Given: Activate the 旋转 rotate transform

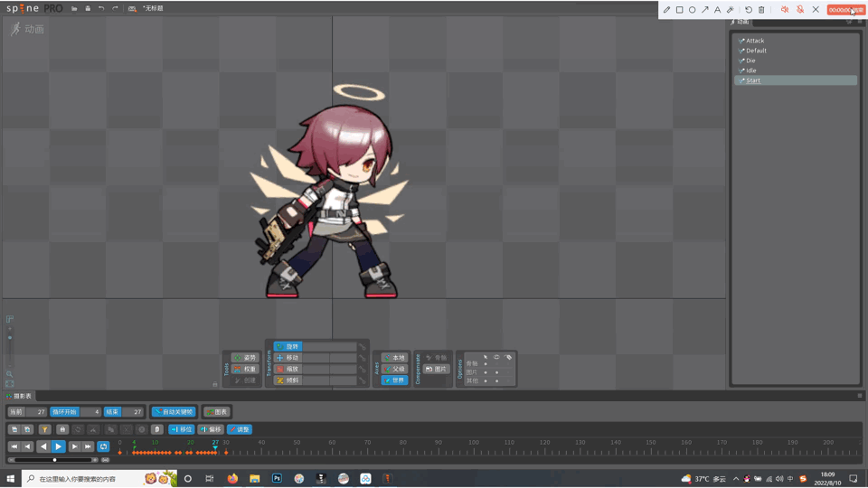Looking at the screenshot, I should point(288,346).
